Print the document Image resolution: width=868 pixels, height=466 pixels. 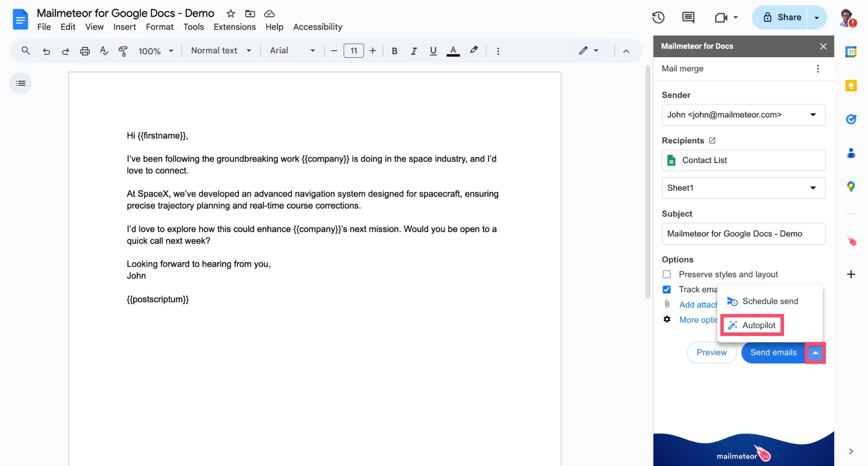[x=85, y=51]
